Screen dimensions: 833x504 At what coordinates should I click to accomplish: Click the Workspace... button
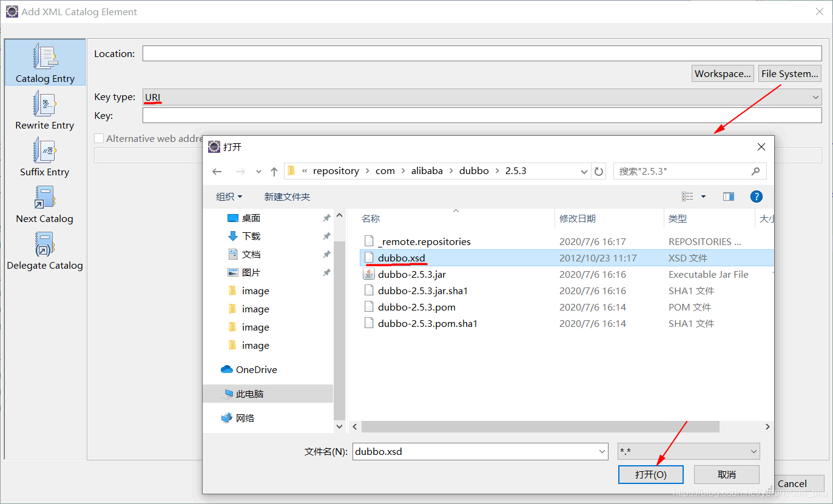[x=723, y=73]
